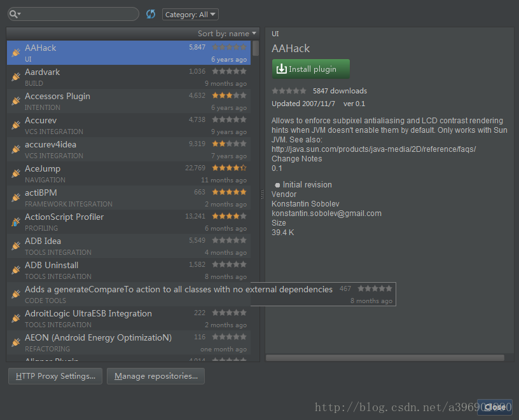Click the ActionScript Profiler plugin icon

click(16, 222)
